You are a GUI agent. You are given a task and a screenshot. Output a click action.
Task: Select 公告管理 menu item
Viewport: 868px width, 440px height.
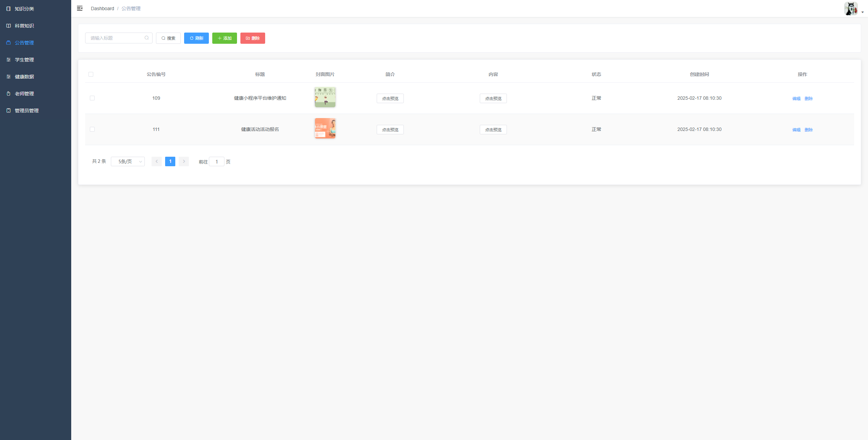(36, 43)
